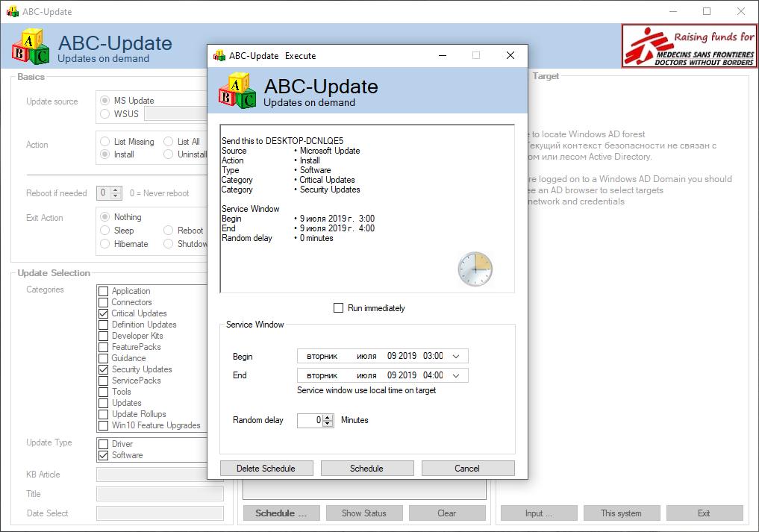Check the Updates category checkbox
This screenshot has width=759, height=532.
(103, 403)
